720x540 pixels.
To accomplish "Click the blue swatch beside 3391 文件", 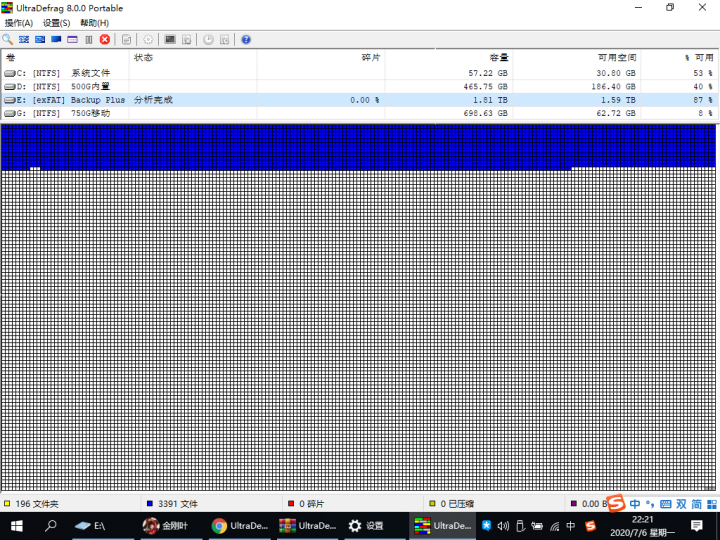I will (x=149, y=504).
